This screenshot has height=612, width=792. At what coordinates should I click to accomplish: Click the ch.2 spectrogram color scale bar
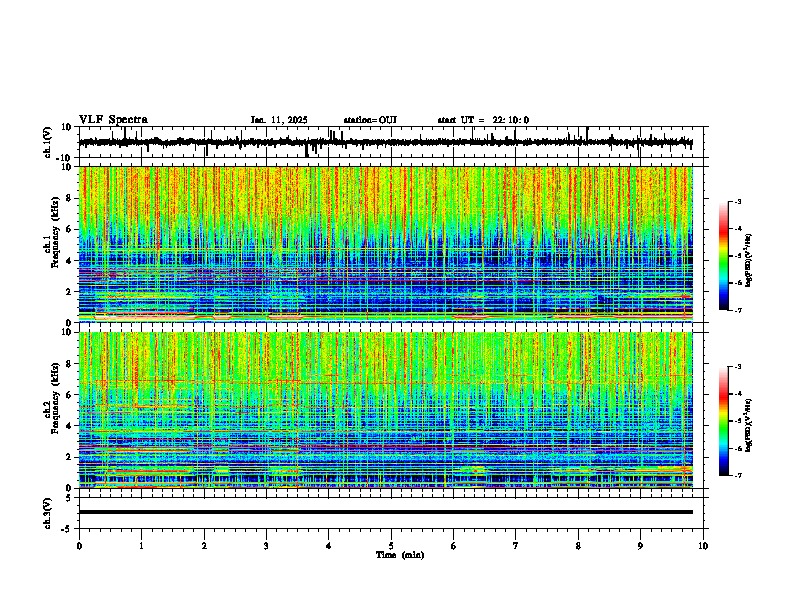(723, 421)
